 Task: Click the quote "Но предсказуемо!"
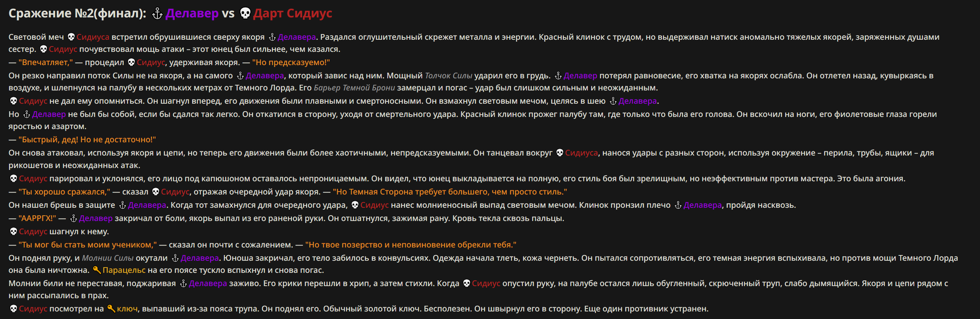(x=291, y=62)
